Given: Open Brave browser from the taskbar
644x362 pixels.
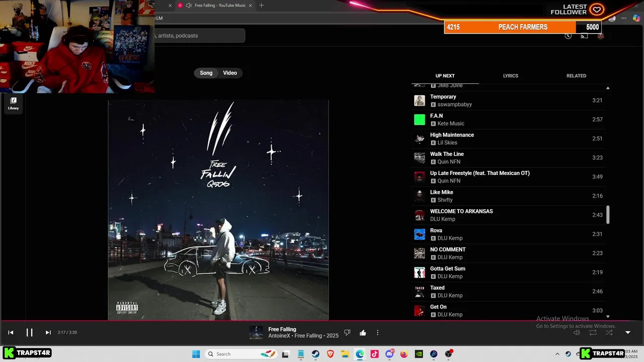Looking at the screenshot, I should pos(331,354).
